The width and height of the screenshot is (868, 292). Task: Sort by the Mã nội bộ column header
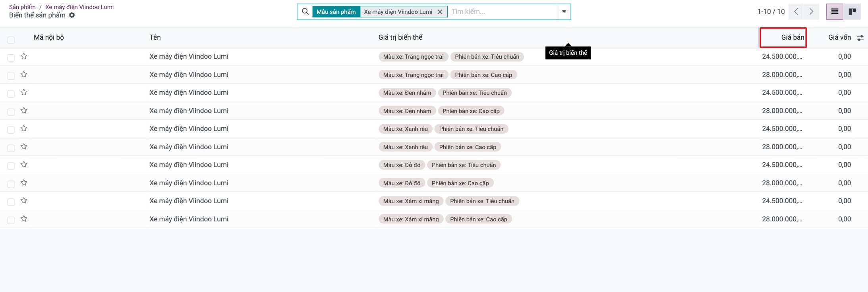49,37
